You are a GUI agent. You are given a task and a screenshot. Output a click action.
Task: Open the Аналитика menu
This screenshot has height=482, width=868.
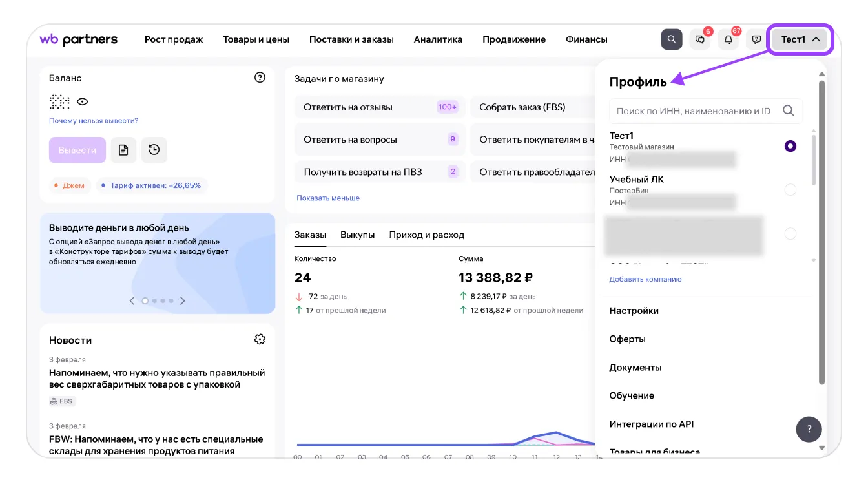[x=438, y=39]
